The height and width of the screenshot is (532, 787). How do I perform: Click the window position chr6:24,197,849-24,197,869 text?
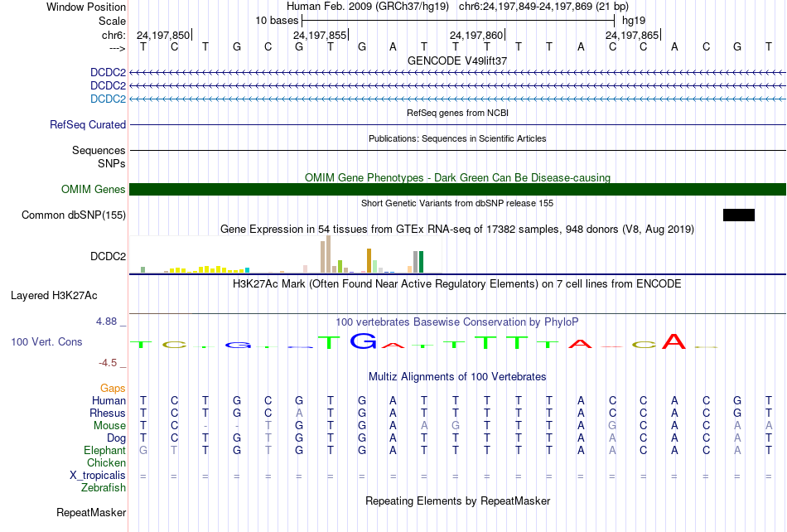coord(543,7)
